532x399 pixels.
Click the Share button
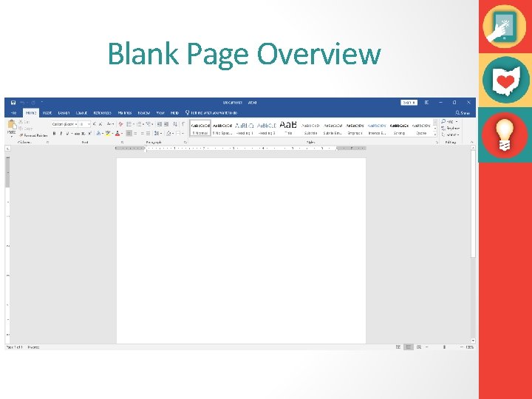[x=463, y=112]
